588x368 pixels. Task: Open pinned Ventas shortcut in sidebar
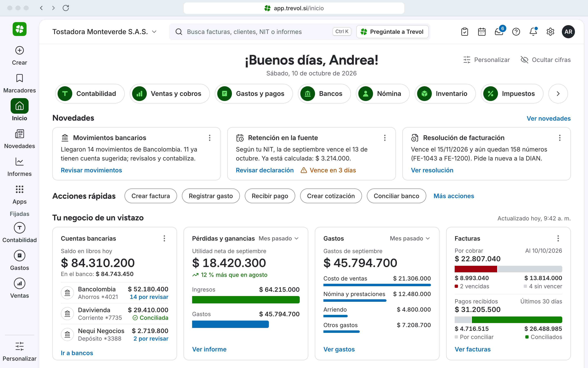coord(19,288)
